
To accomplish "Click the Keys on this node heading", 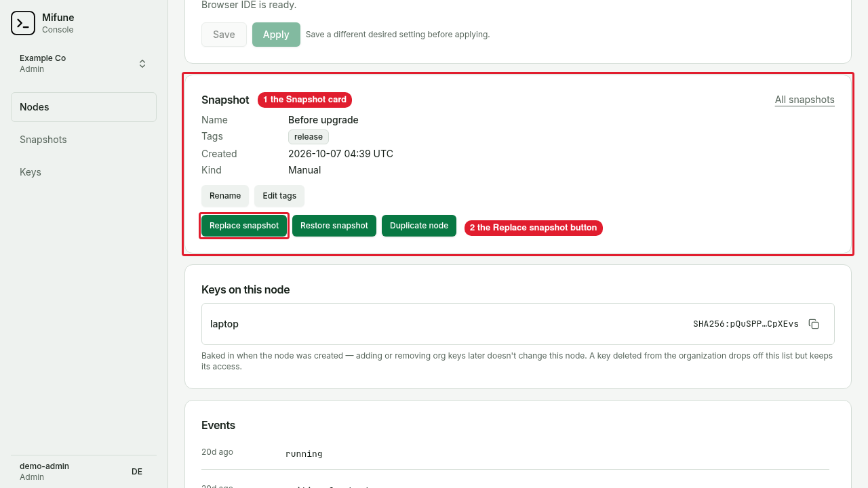I will 245,289.
